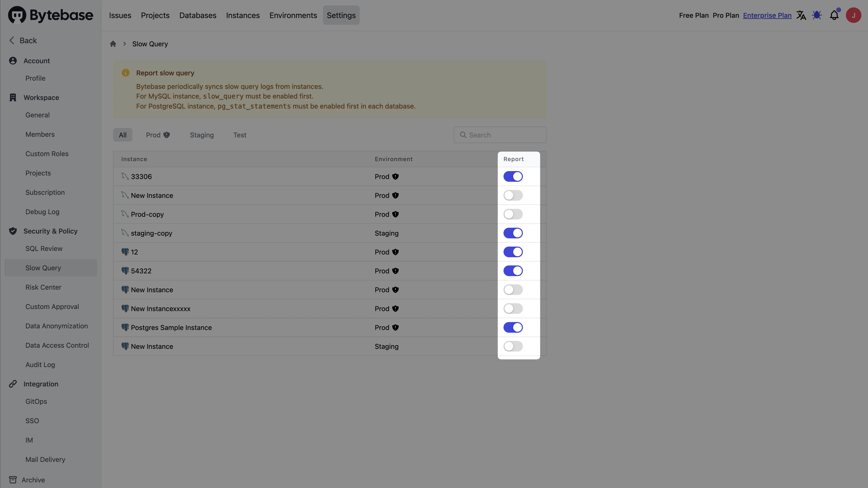Disable report toggle for staging-copy
868x488 pixels.
pos(513,233)
